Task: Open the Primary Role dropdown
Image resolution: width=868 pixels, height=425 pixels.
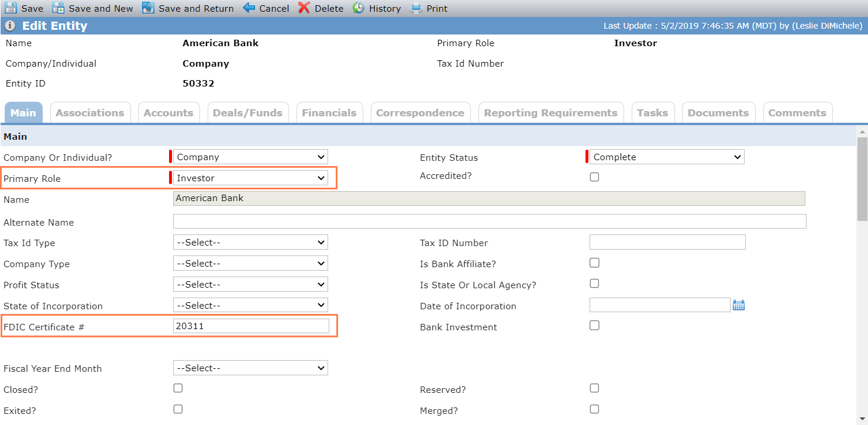Action: (x=250, y=178)
